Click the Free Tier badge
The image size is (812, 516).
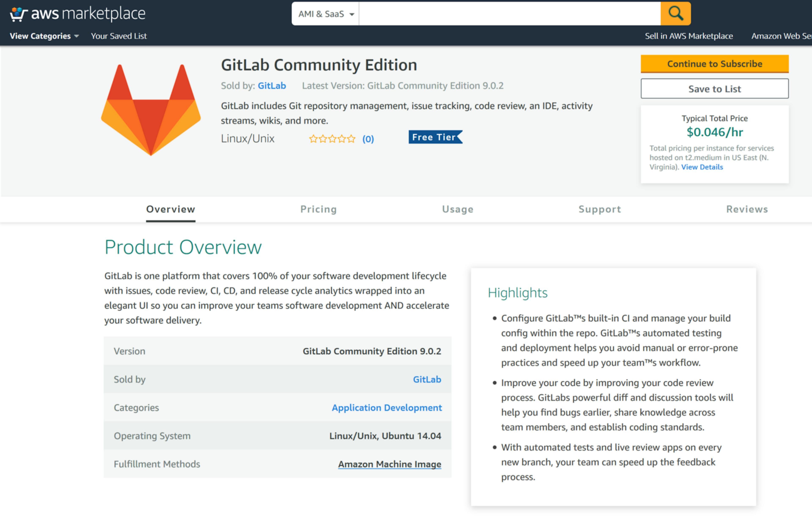pyautogui.click(x=435, y=137)
